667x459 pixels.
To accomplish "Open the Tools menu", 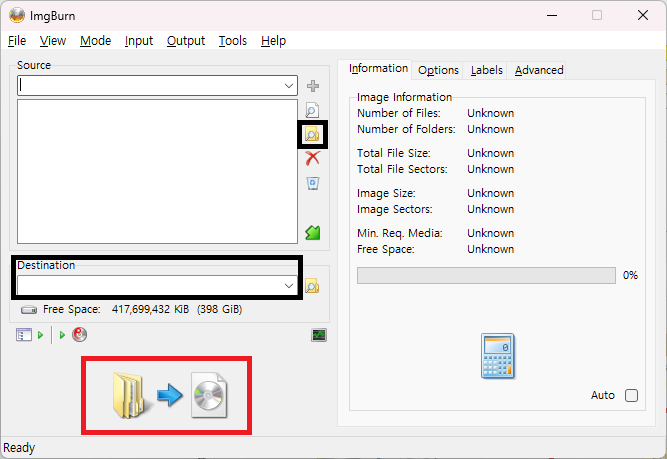I will point(233,41).
